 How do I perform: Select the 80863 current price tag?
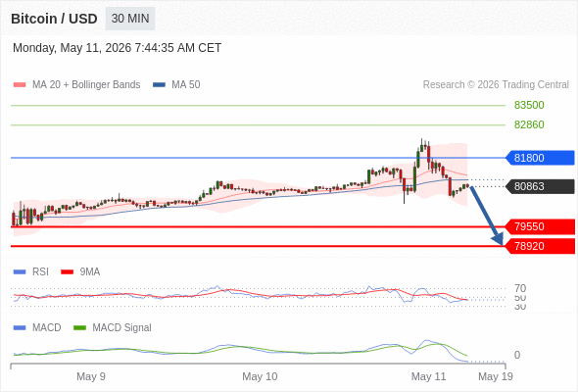(540, 186)
